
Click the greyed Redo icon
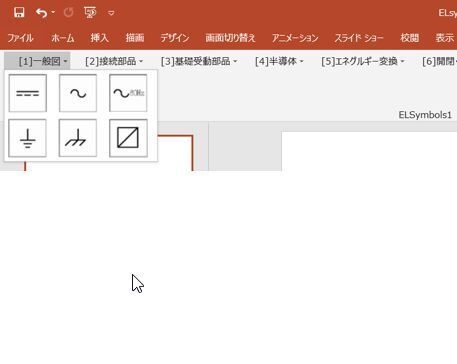click(69, 13)
